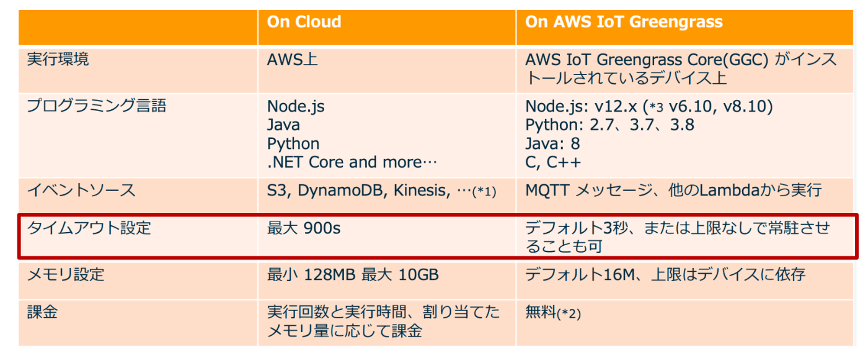Select the Node.js text in the cloud column
Image resolution: width=868 pixels, height=355 pixels.
[296, 106]
